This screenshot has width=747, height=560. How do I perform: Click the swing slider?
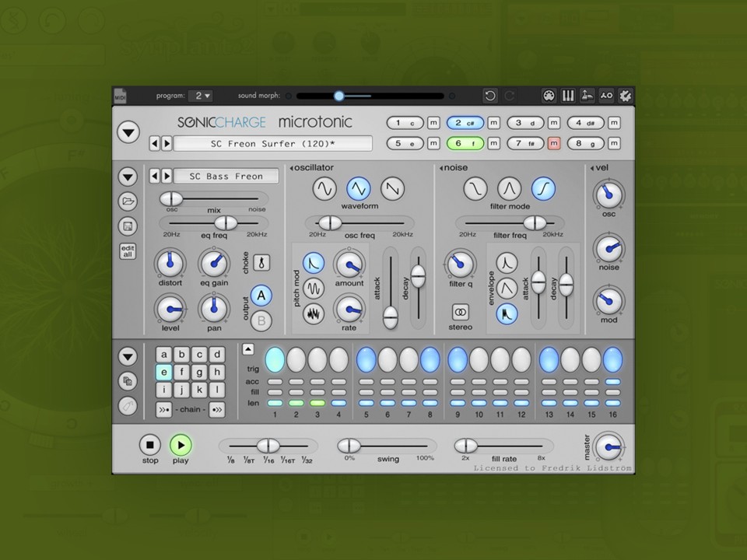[x=387, y=446]
